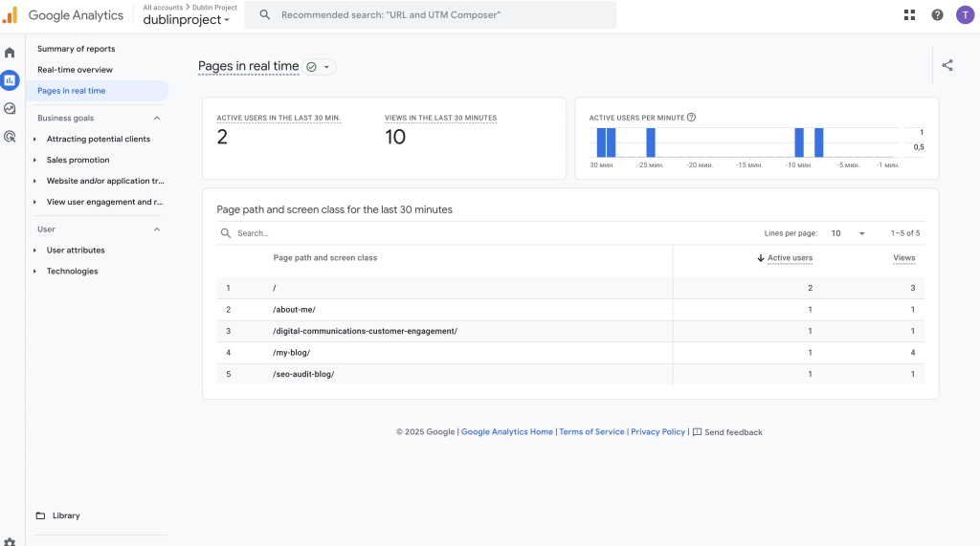
Task: Open the Lines per page dropdown
Action: click(847, 233)
